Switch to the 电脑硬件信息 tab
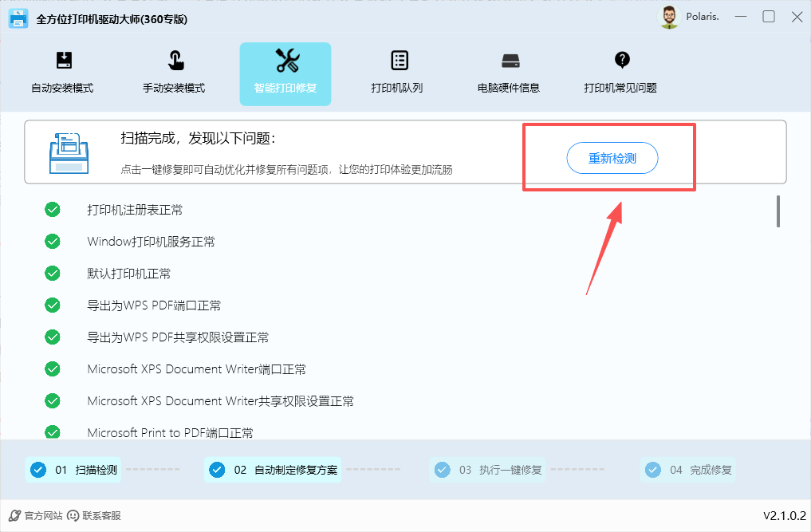Viewport: 811px width, 532px height. (x=510, y=72)
